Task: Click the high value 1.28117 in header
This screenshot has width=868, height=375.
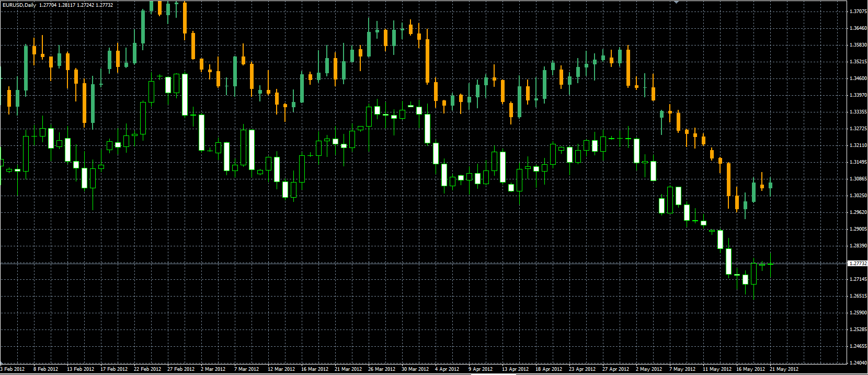Action: click(66, 5)
